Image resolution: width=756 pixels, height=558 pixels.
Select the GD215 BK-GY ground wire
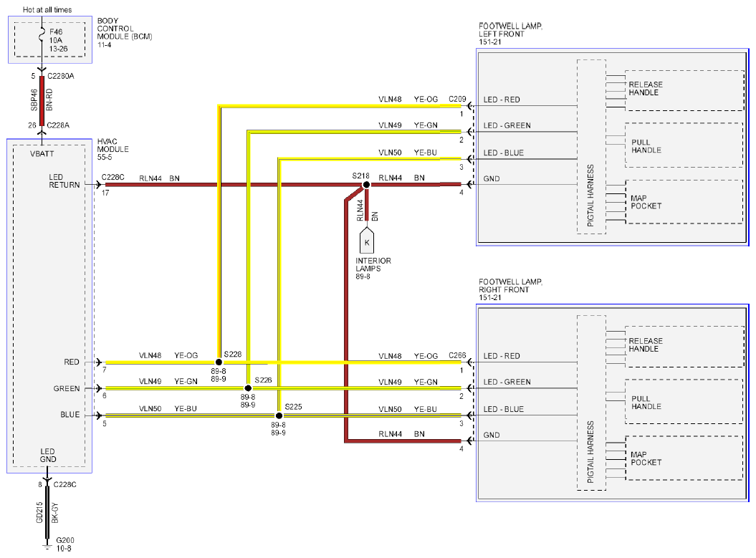click(x=47, y=512)
